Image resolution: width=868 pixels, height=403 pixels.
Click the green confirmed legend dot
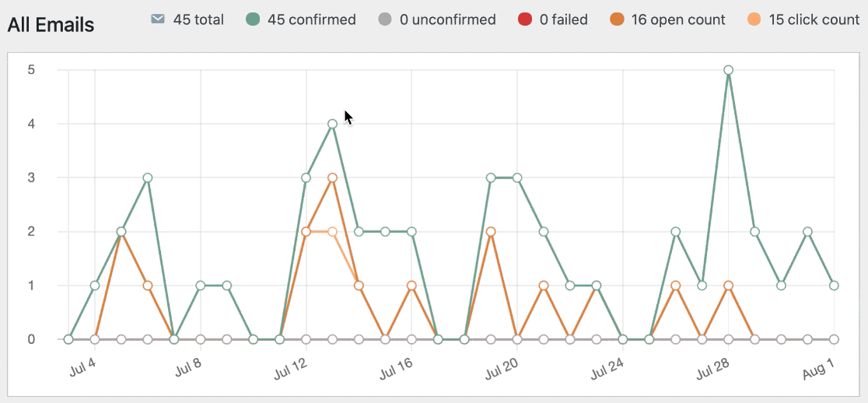(252, 19)
